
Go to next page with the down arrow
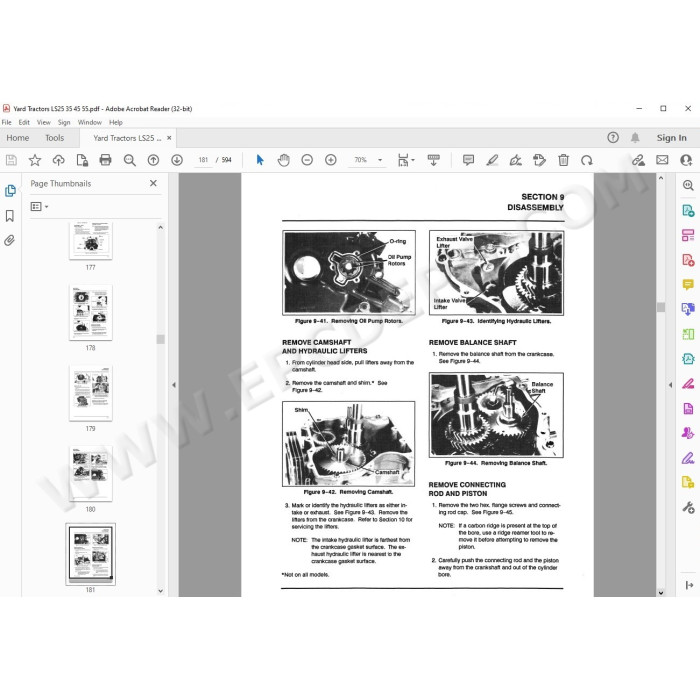pyautogui.click(x=177, y=160)
